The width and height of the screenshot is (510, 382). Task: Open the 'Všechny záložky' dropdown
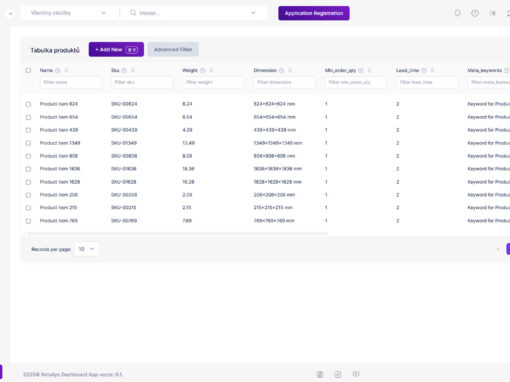[68, 13]
